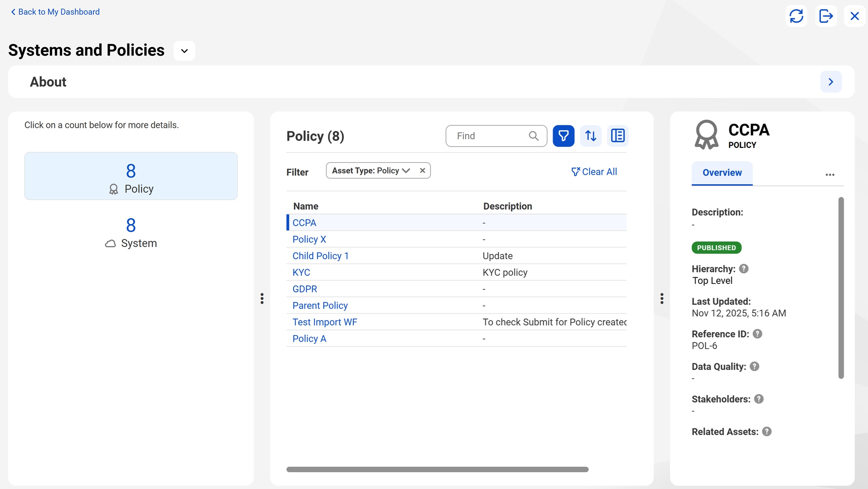The image size is (868, 489).
Task: Toggle the filter funnel button
Action: click(x=563, y=136)
